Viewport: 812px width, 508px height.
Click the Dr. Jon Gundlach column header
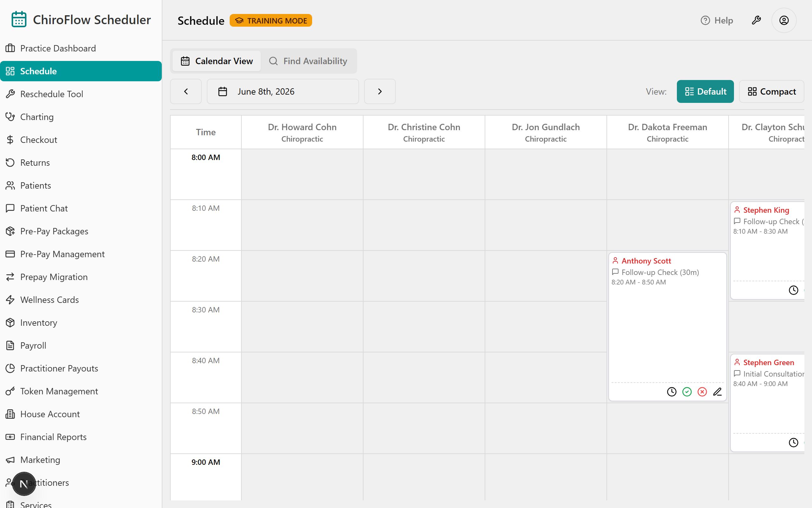coord(546,132)
